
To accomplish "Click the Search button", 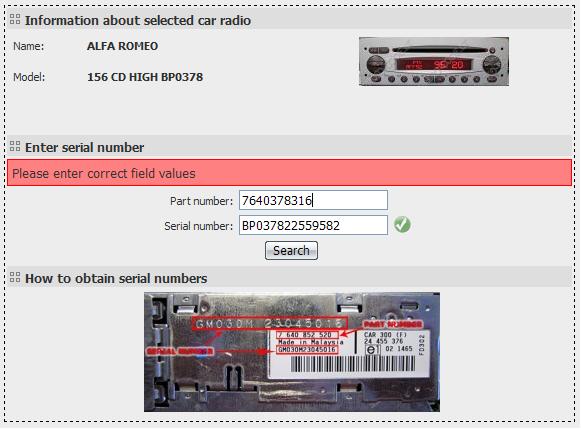I will [x=291, y=250].
